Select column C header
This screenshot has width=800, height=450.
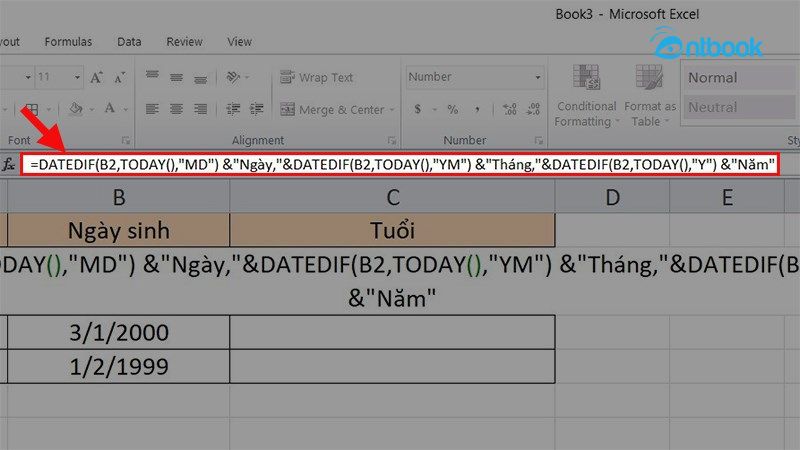click(x=392, y=197)
